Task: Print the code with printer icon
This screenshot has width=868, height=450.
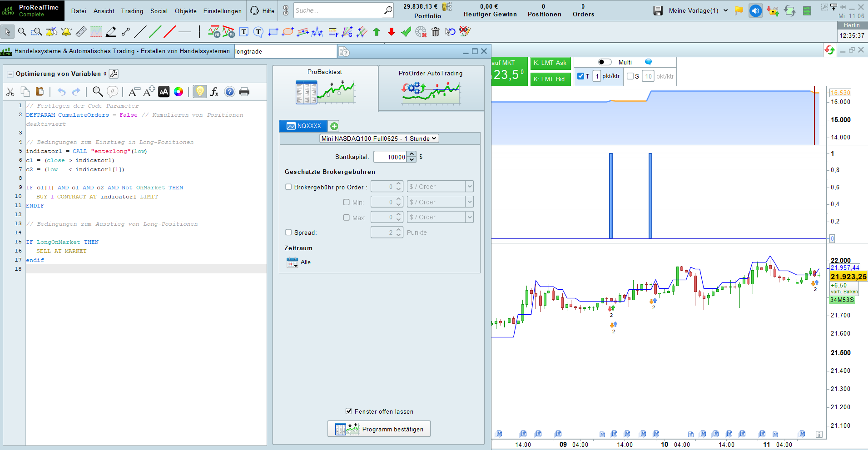Action: click(244, 92)
